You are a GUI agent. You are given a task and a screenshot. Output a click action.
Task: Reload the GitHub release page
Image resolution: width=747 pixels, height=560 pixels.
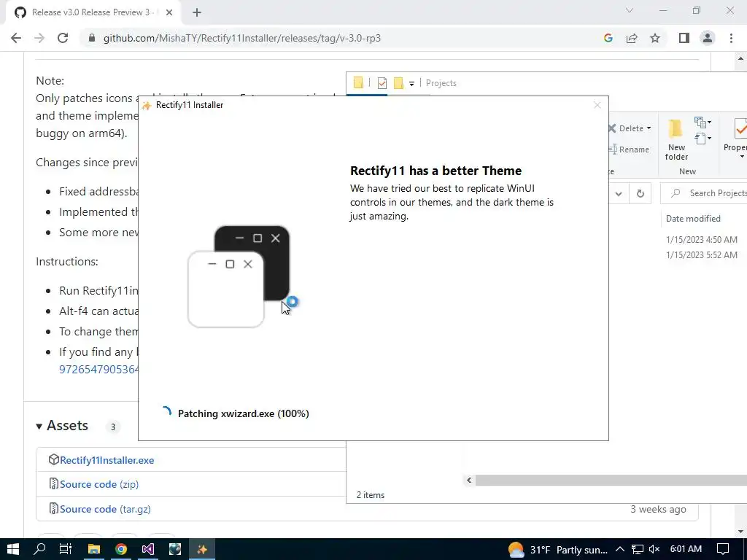[x=63, y=38]
